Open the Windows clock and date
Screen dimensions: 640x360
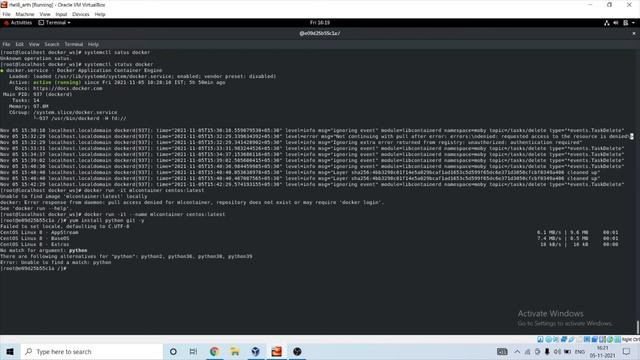602,351
